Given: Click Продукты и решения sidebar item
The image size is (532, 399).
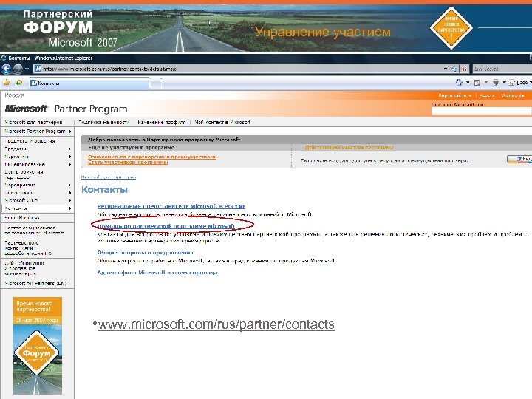Looking at the screenshot, I should (30, 141).
